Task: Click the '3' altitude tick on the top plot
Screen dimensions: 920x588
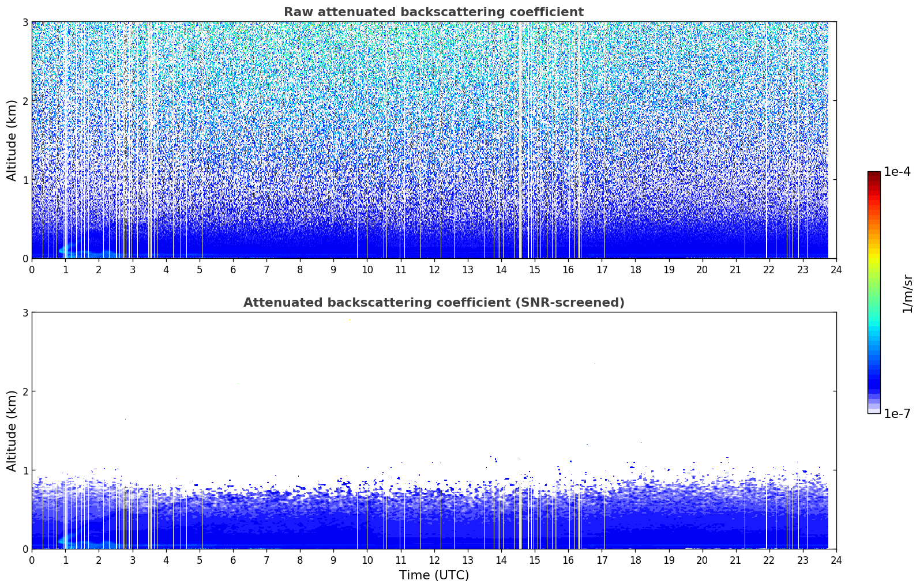Action: point(25,22)
